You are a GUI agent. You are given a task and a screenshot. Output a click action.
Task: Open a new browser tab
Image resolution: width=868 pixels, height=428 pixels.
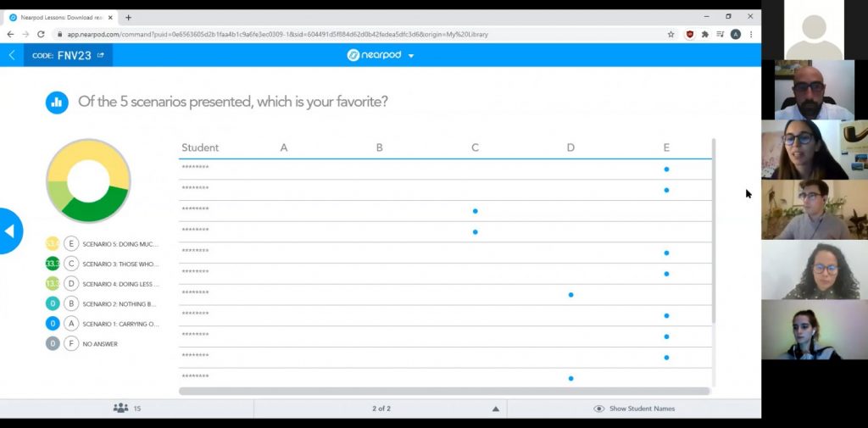tap(129, 17)
